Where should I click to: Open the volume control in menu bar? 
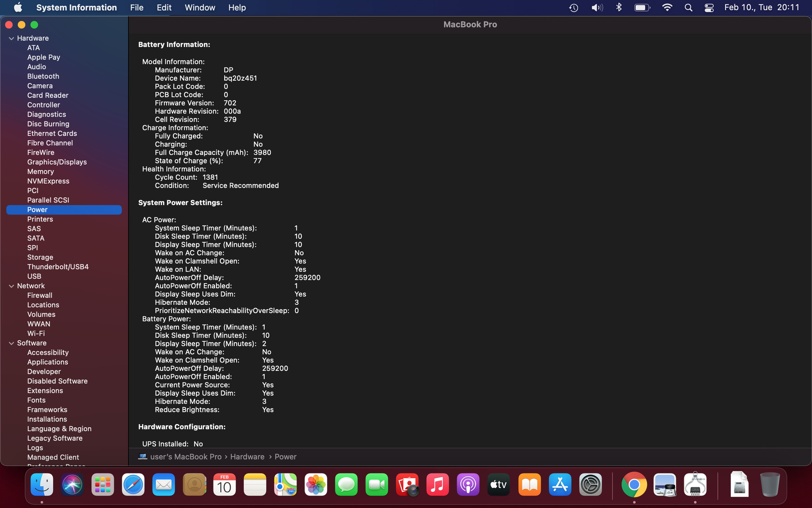(597, 8)
